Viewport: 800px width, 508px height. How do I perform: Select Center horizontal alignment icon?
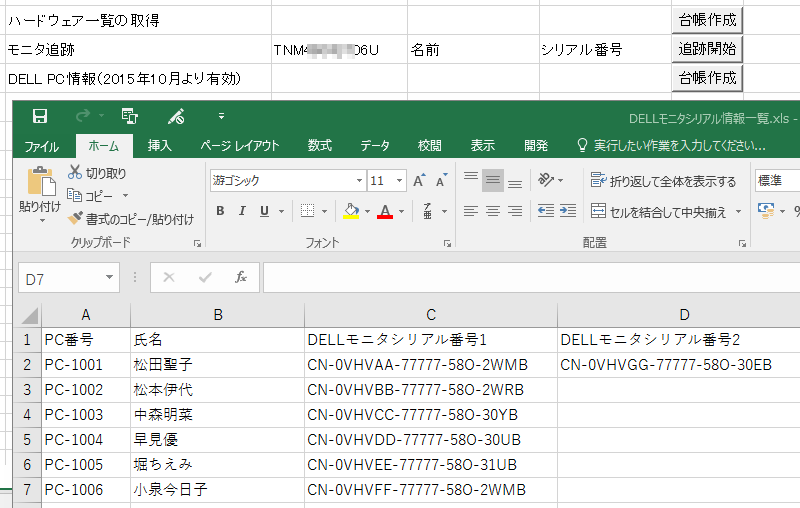[493, 211]
